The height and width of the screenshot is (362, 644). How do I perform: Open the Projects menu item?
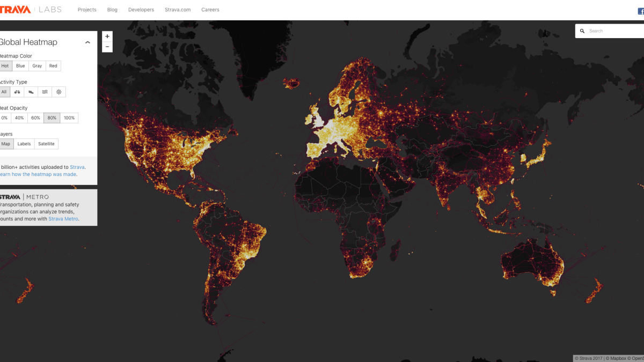(87, 10)
